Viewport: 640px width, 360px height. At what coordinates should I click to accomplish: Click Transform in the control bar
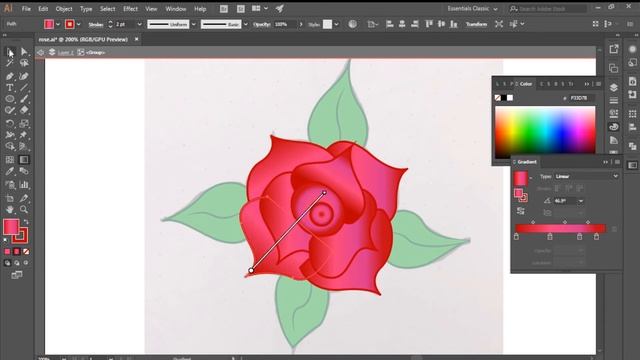pos(476,24)
